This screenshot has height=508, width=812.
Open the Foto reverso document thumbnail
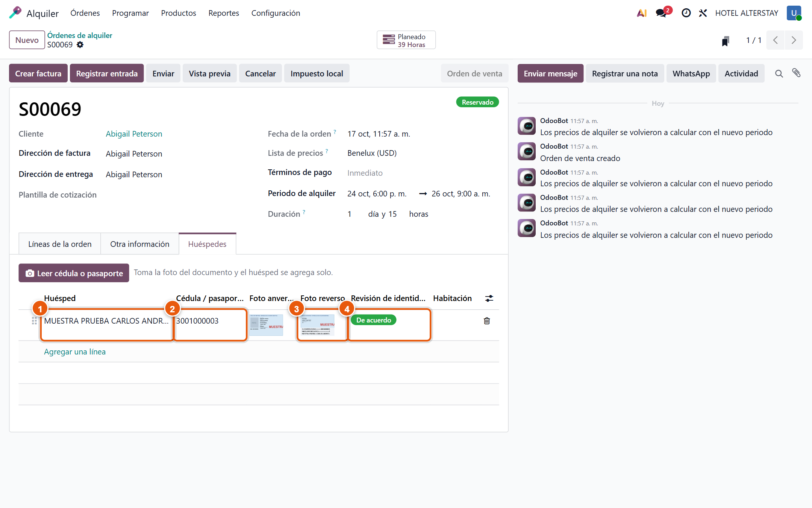click(x=318, y=325)
